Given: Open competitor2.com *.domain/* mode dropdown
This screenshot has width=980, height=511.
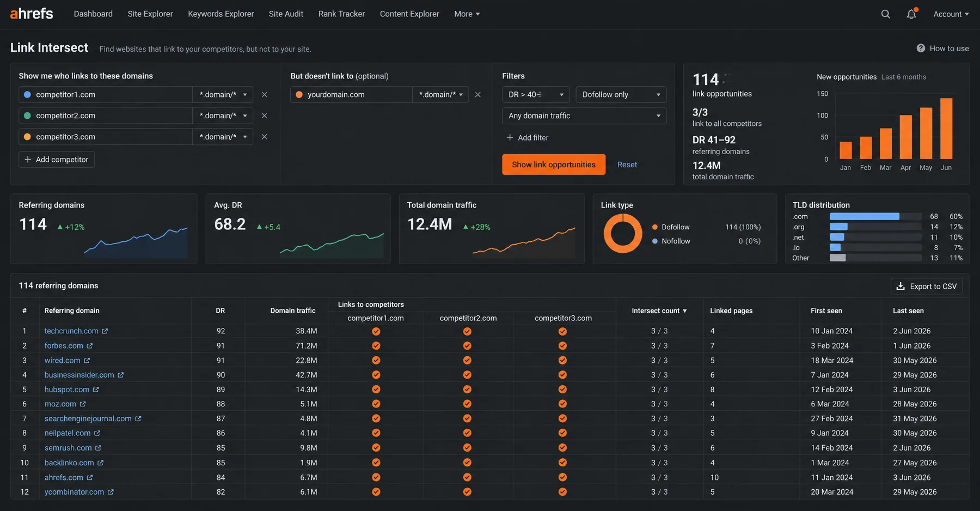Looking at the screenshot, I should point(223,115).
